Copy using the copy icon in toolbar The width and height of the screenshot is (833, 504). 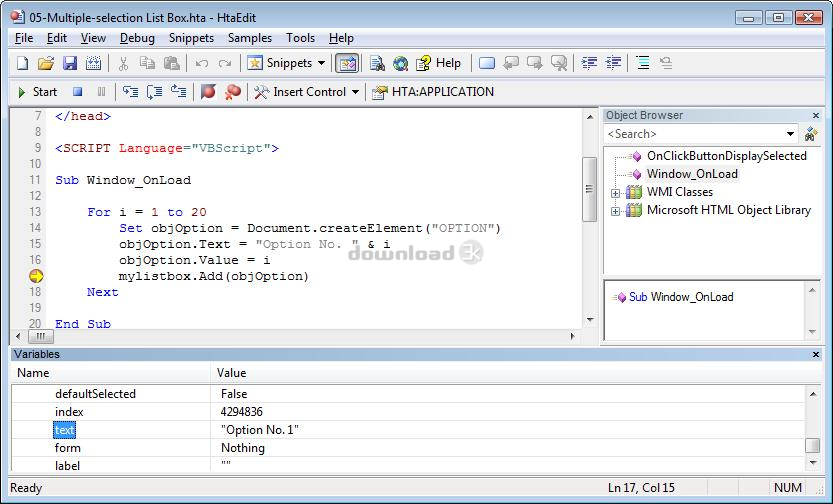147,63
